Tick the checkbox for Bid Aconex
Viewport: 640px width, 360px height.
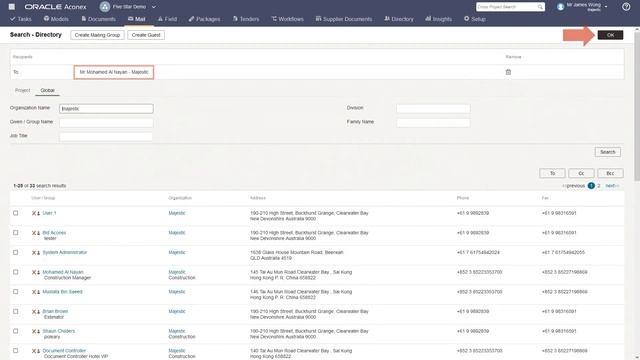tap(16, 233)
